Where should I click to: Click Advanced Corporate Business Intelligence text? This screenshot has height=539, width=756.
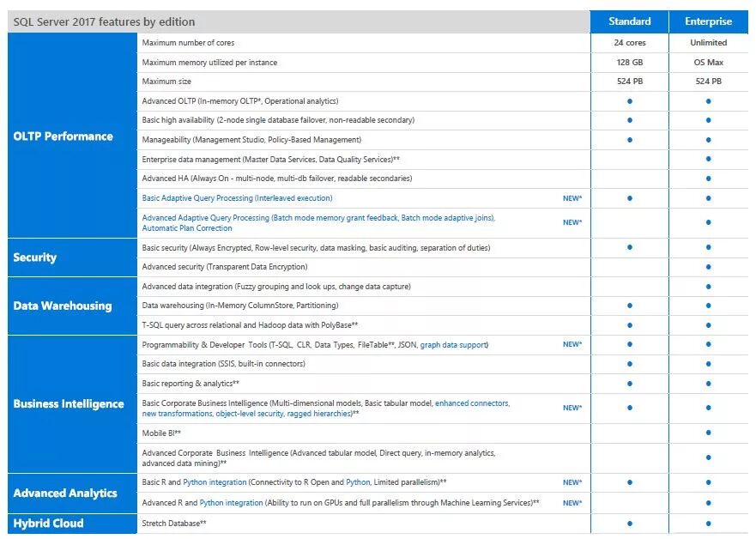(318, 458)
